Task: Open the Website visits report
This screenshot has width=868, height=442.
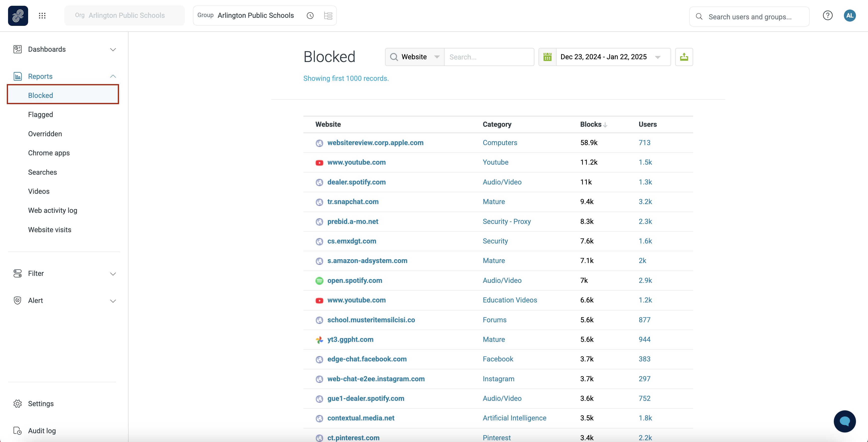Action: tap(49, 230)
